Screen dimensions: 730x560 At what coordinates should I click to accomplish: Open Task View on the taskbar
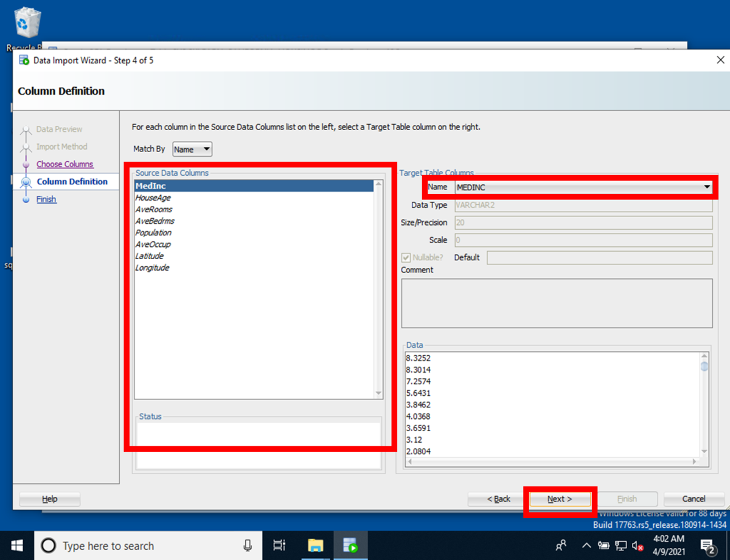[279, 545]
